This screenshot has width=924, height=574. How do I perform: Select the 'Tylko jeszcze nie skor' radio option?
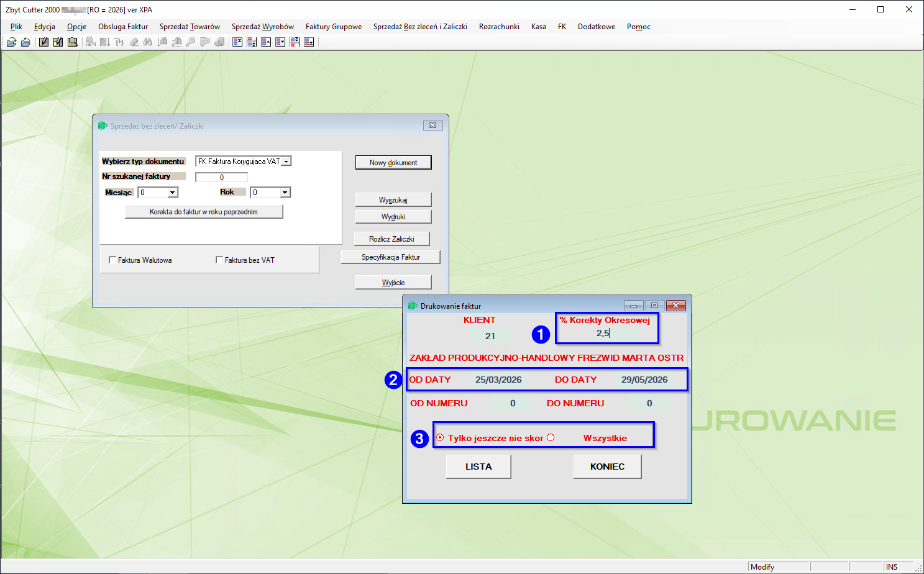point(440,438)
